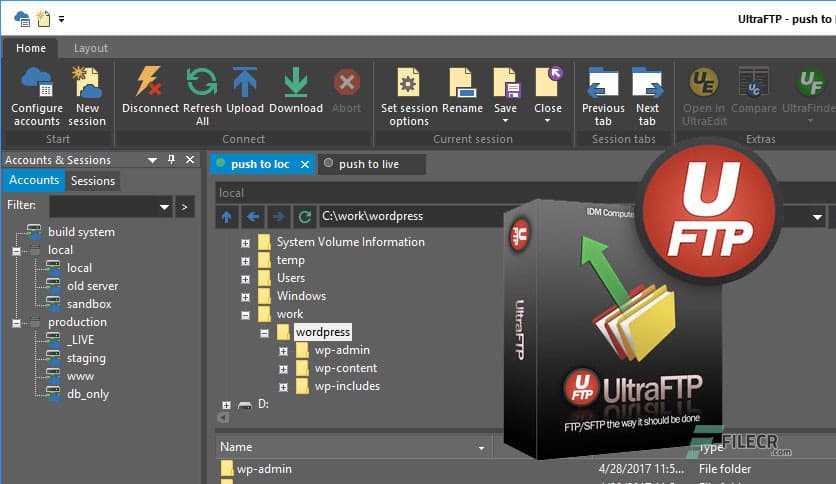Open Configure accounts

37,97
